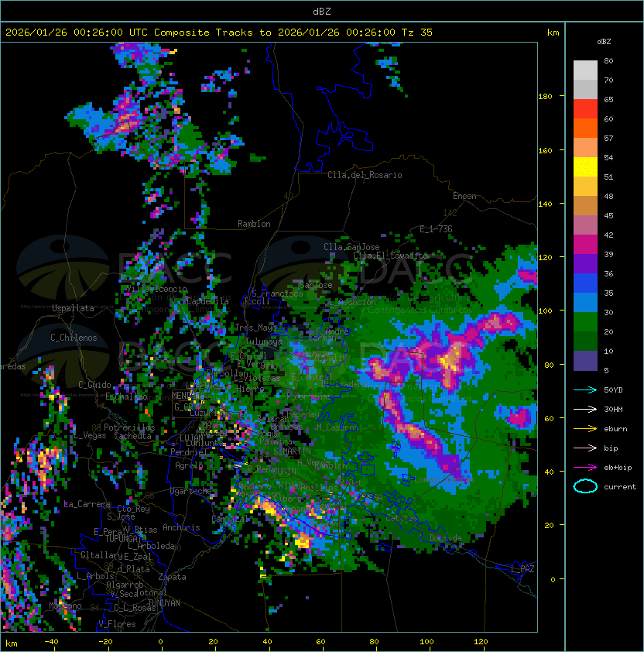Click the '-40' tick on the horizontal axis
Viewport: 644px width, 652px height.
click(51, 642)
